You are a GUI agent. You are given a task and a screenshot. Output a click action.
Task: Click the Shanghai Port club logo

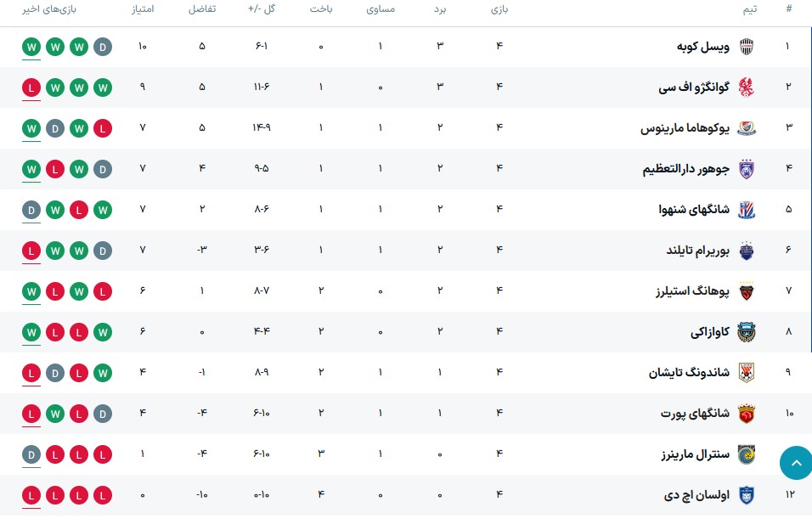click(x=746, y=414)
